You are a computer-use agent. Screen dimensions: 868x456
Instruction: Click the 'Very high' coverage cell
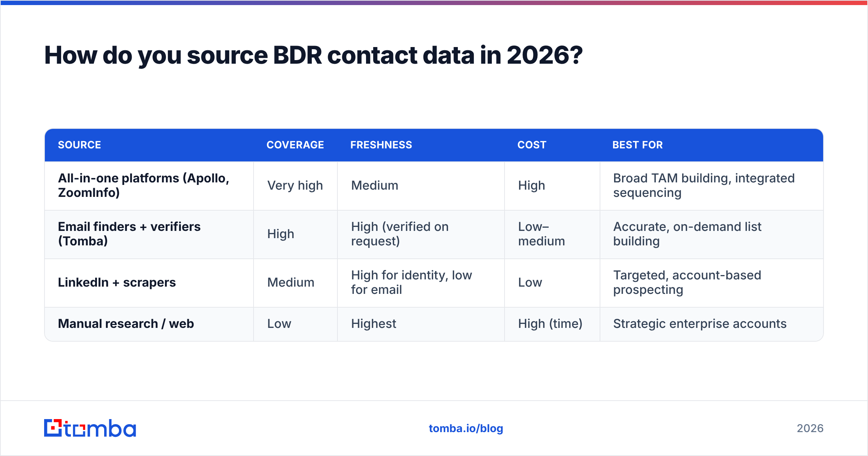[x=295, y=186]
